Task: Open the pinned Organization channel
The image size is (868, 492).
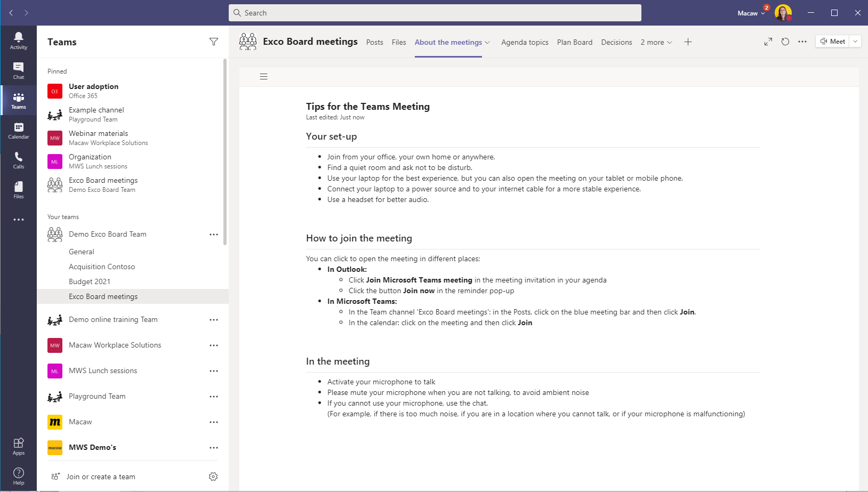Action: coord(133,162)
